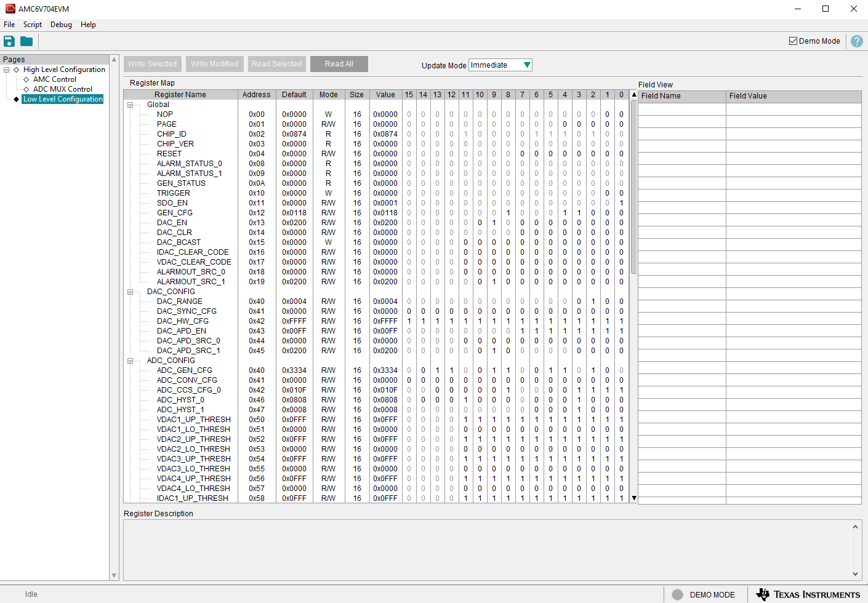This screenshot has width=868, height=603.
Task: Click the register map scroll up arrow
Action: coord(634,95)
